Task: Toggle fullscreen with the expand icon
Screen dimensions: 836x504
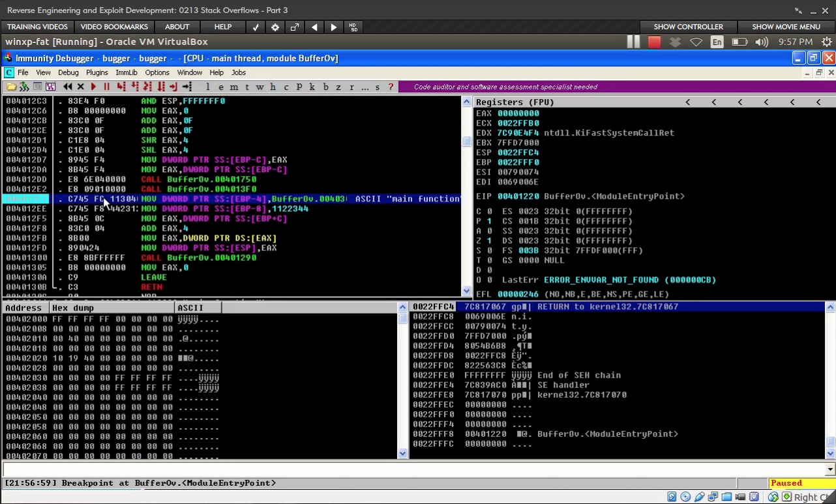Action: click(295, 27)
